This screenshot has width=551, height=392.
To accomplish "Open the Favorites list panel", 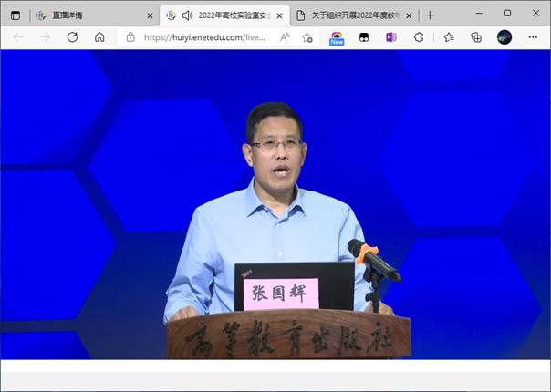I will pyautogui.click(x=448, y=37).
